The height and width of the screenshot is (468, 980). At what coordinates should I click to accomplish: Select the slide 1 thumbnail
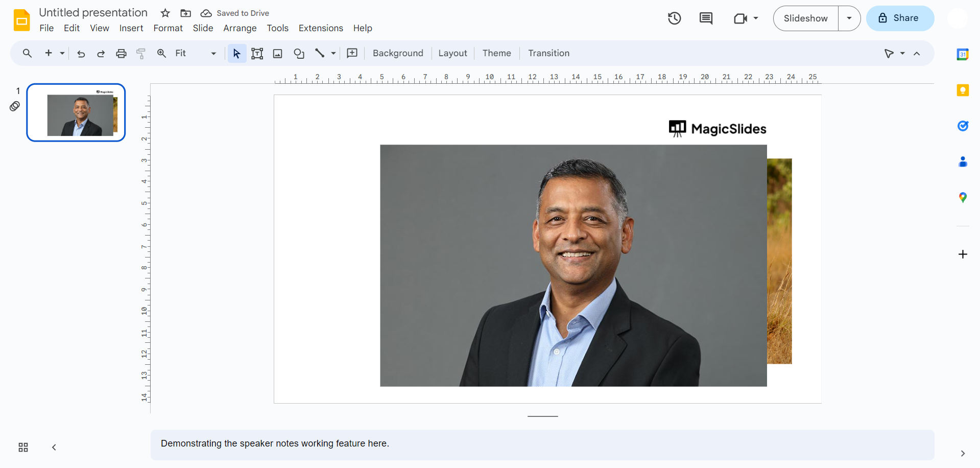[x=76, y=112]
